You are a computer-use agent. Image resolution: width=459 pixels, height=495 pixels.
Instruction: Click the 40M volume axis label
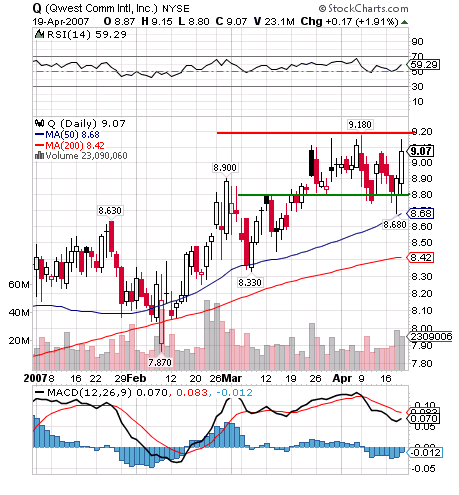click(x=19, y=313)
